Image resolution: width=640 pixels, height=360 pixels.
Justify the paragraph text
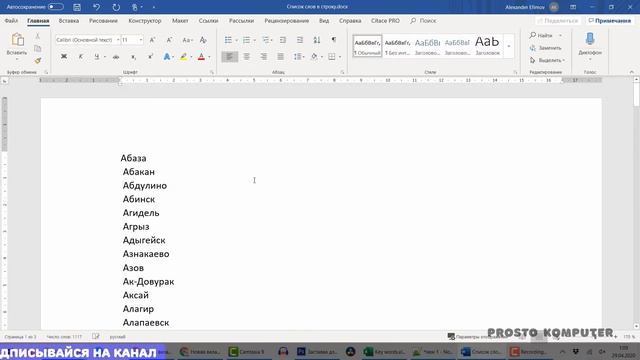(280, 57)
